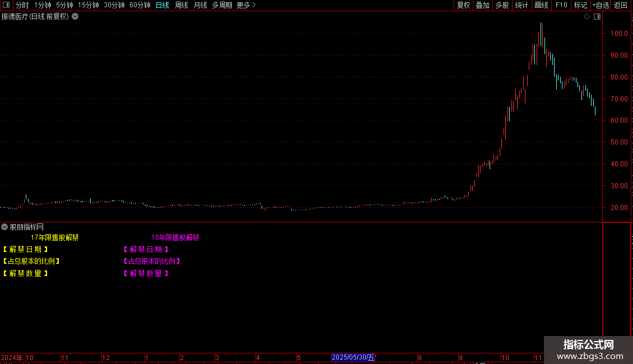This screenshot has width=633, height=364.
Task: Open the 复权 adjustment menu
Action: [x=463, y=5]
